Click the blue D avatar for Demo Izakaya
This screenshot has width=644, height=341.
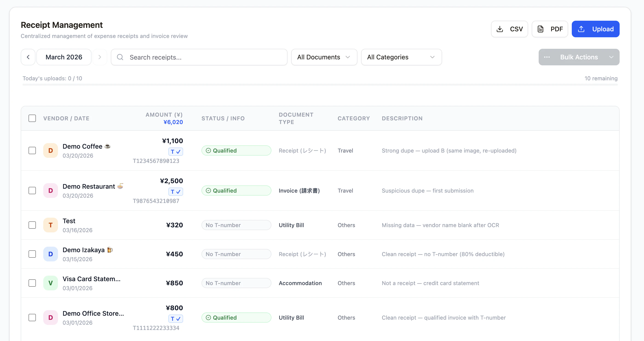click(51, 254)
